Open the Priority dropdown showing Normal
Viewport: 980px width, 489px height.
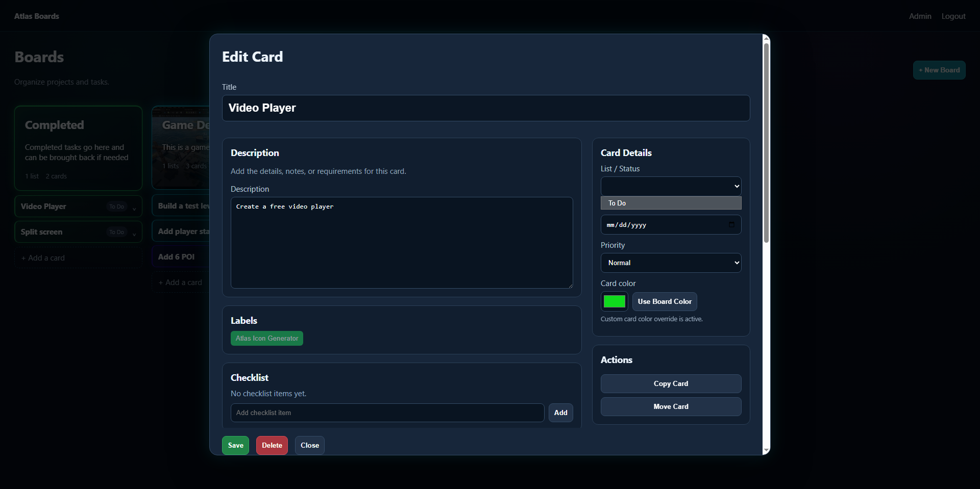[671, 263]
